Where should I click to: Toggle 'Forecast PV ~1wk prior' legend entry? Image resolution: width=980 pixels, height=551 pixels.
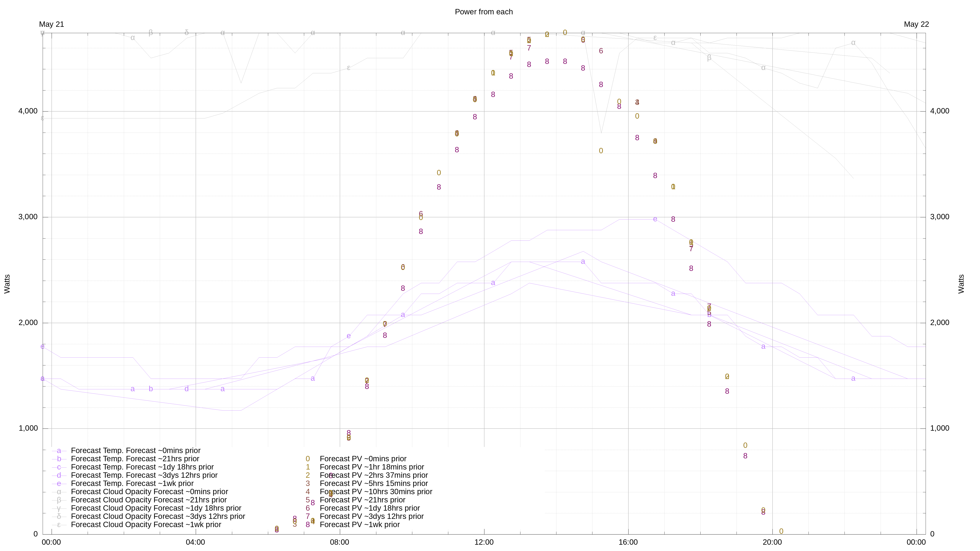click(x=359, y=525)
